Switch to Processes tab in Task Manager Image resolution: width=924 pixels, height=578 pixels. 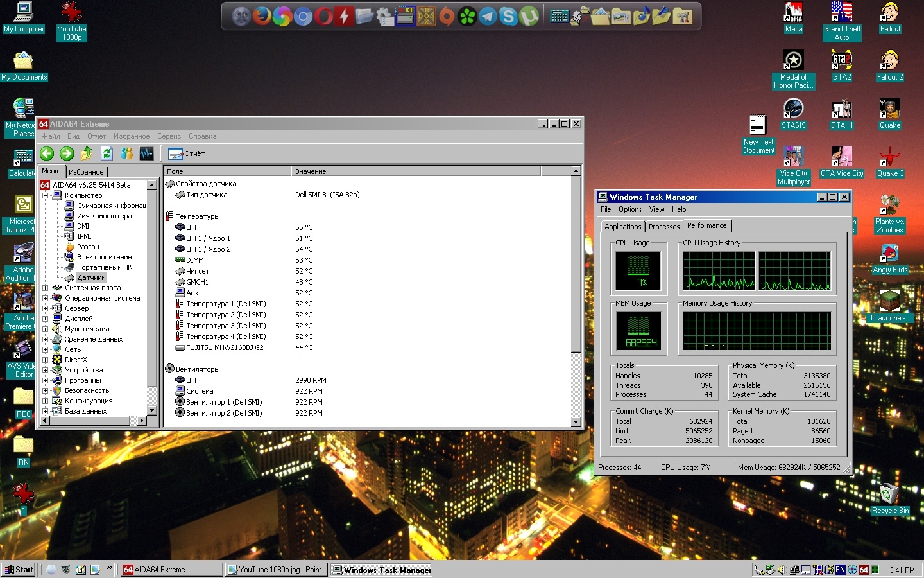663,227
